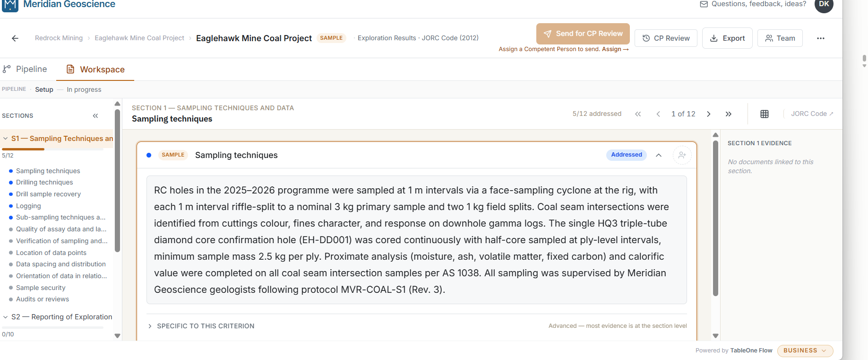Click the Send for CP Review button
The image size is (868, 360).
tap(583, 34)
